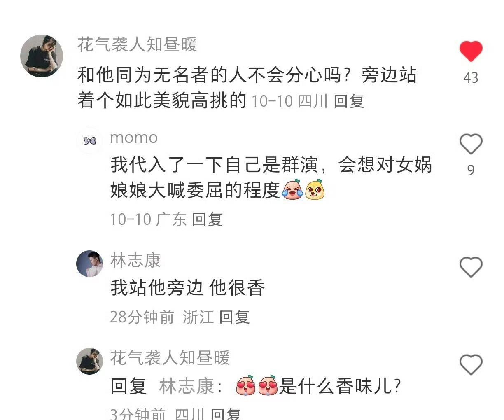
Task: Reply to the bottom 3分钟前 comment
Action: 226,413
